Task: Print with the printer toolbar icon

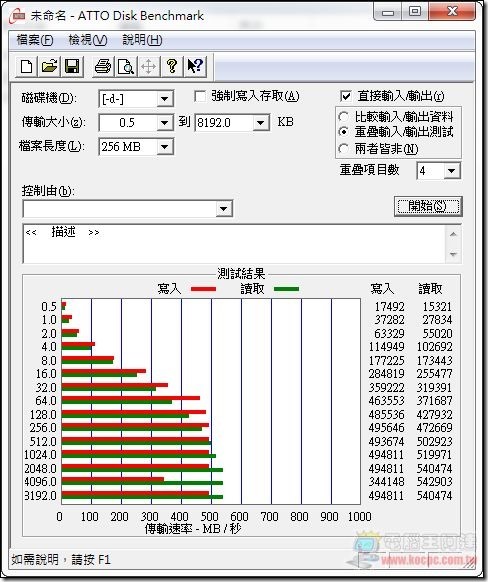Action: 103,66
